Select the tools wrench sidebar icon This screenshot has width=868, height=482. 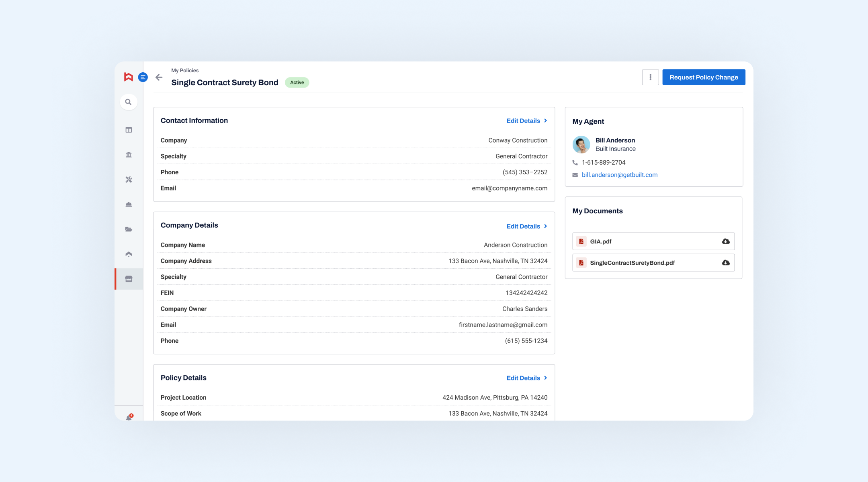(x=129, y=180)
